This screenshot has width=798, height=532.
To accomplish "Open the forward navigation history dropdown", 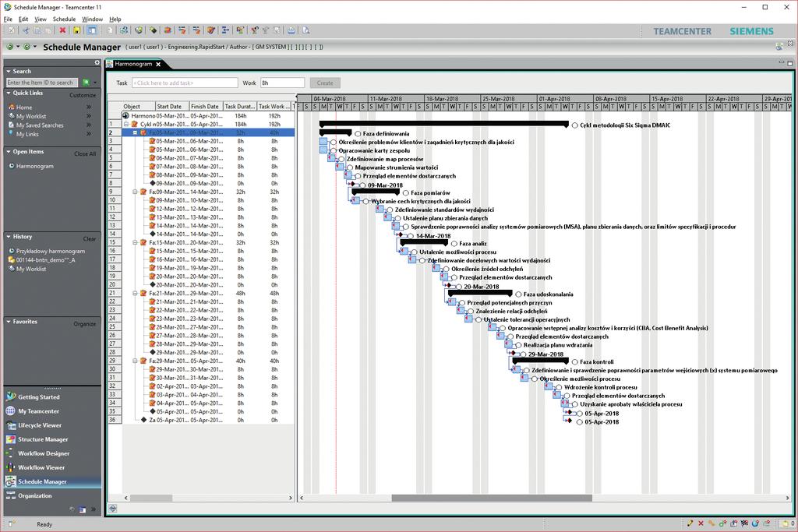I will point(34,47).
